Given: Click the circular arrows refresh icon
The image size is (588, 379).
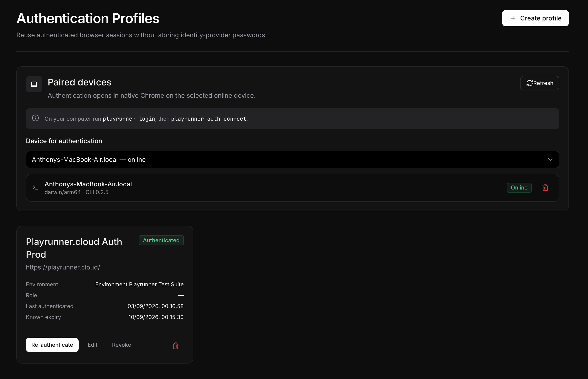Looking at the screenshot, I should 529,83.
